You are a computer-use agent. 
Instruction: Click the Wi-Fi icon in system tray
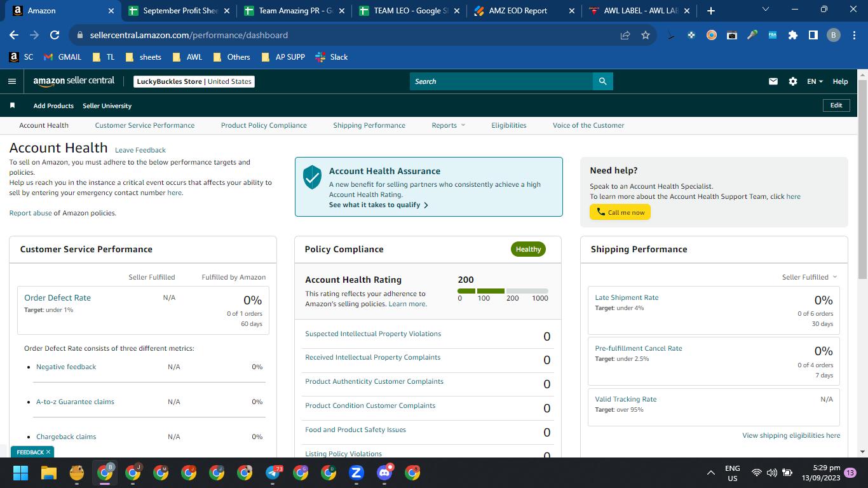[x=757, y=473]
